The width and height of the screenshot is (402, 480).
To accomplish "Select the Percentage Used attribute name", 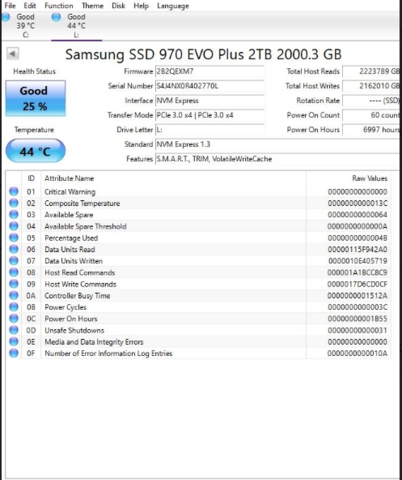I will pyautogui.click(x=71, y=238).
